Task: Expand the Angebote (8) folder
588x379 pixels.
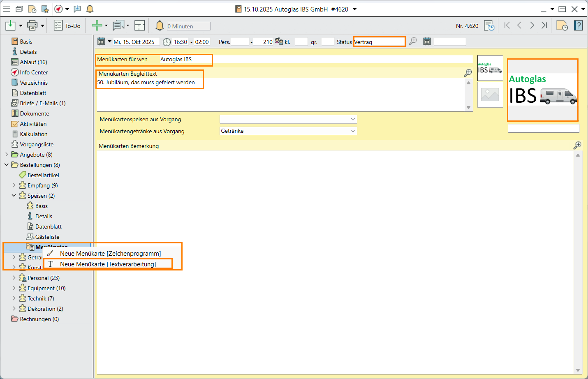Action: coord(7,155)
